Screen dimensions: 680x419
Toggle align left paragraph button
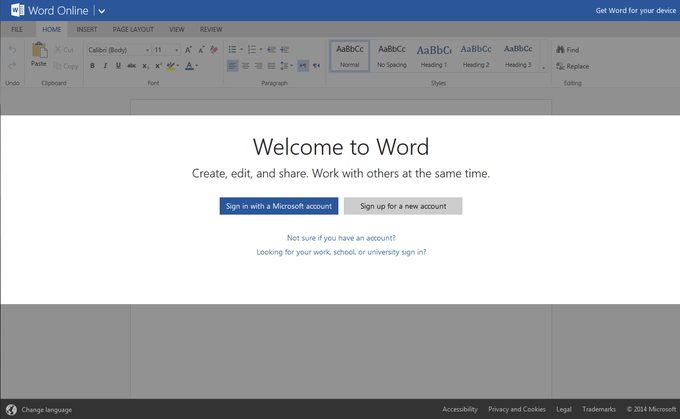[x=232, y=66]
